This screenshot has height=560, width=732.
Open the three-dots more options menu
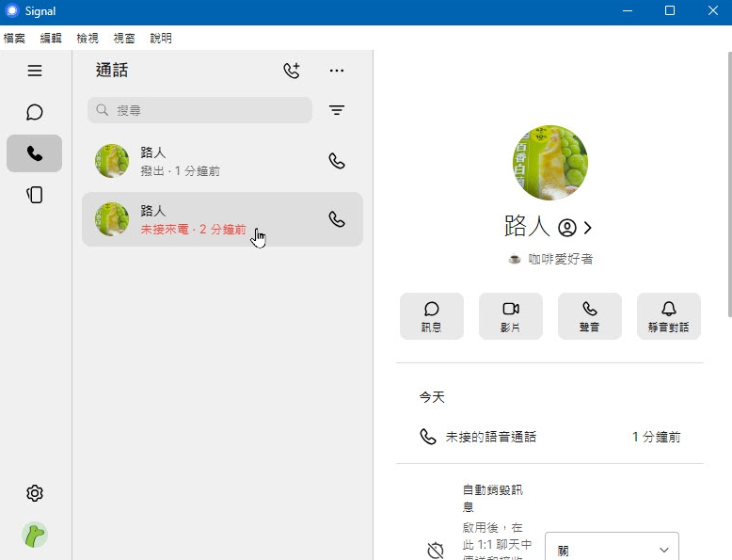coord(337,71)
